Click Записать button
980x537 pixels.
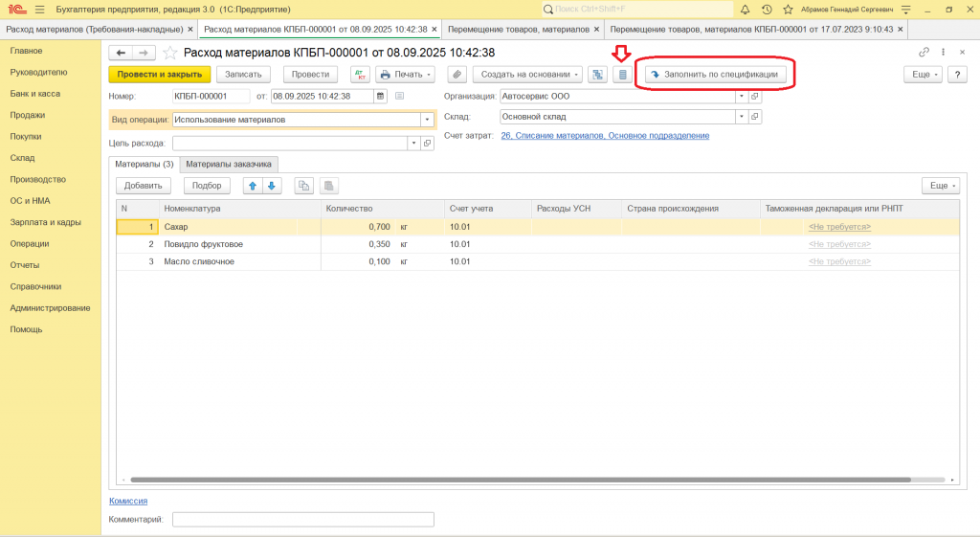click(244, 75)
